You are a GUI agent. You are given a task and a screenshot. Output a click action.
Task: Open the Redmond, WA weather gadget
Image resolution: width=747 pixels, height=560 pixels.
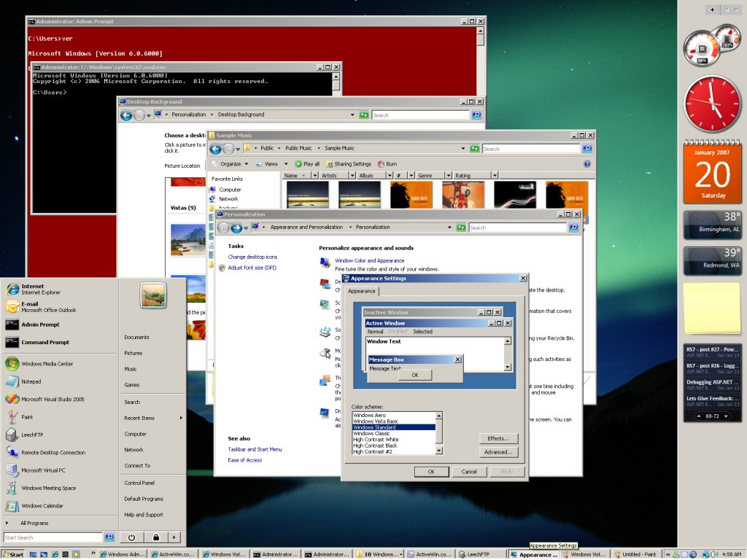click(712, 260)
